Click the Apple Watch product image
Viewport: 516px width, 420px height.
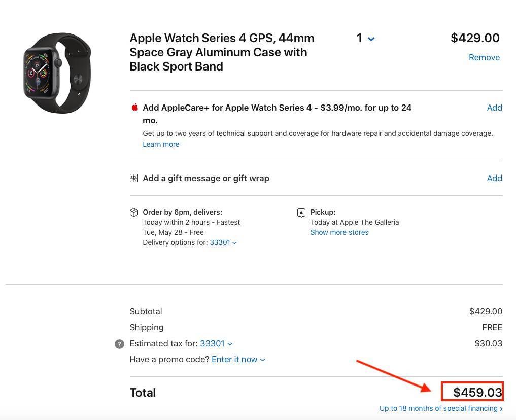pyautogui.click(x=57, y=73)
